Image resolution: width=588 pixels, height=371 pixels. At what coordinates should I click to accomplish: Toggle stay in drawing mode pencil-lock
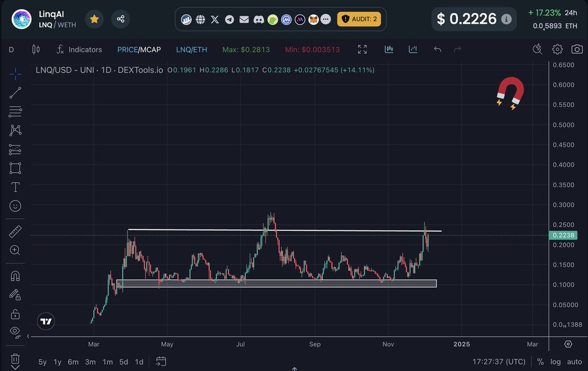[x=15, y=295]
